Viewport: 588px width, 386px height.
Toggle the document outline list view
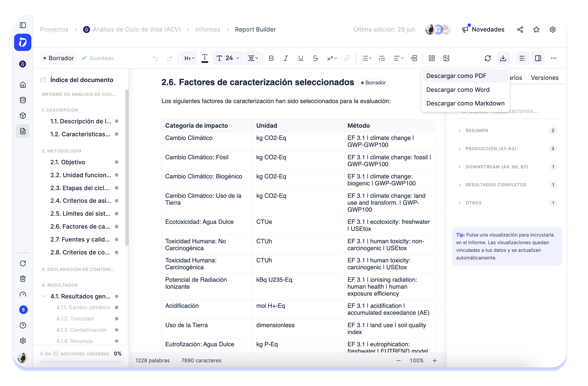tap(523, 58)
